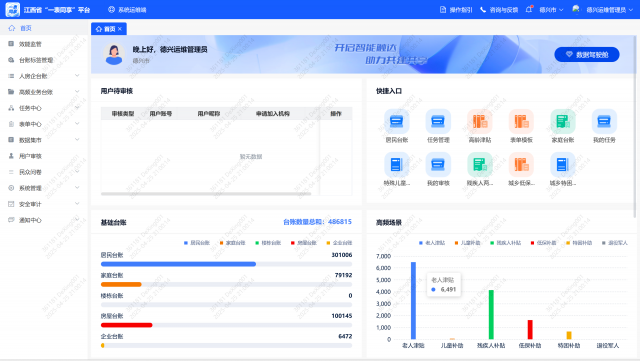Screen dimensions: 640x361
Task: Open the 城乡特困 shortcut icon
Action: [x=563, y=165]
